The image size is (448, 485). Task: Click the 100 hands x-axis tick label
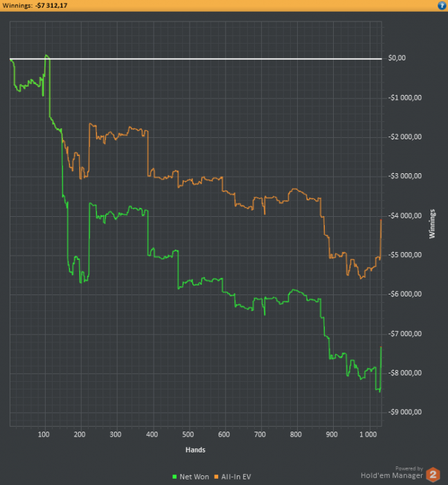tap(44, 434)
